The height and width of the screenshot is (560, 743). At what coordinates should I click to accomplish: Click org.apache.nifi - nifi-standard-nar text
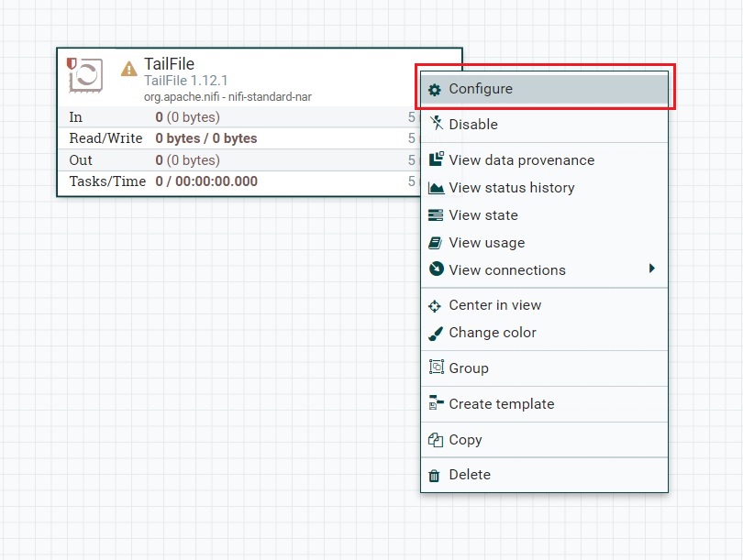227,97
